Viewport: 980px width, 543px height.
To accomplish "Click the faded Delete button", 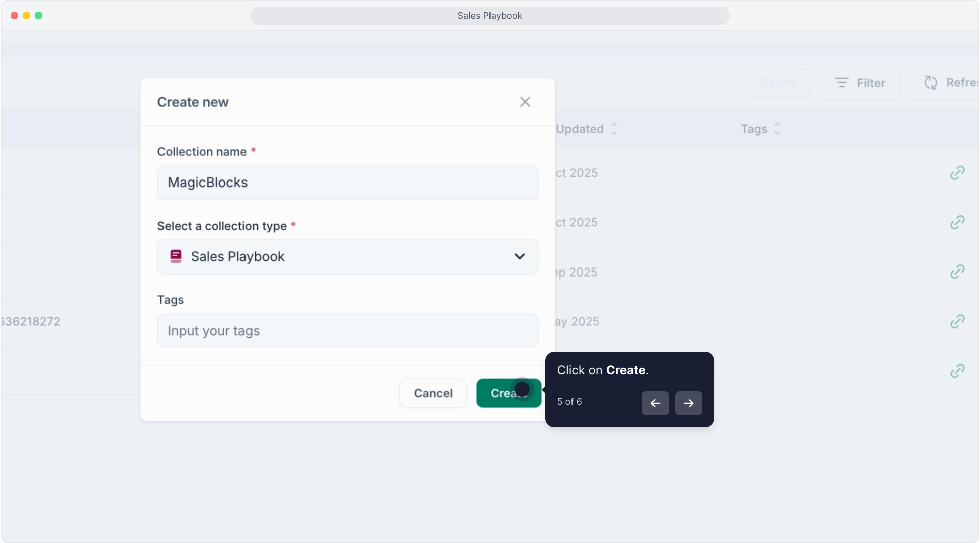I will tap(778, 83).
